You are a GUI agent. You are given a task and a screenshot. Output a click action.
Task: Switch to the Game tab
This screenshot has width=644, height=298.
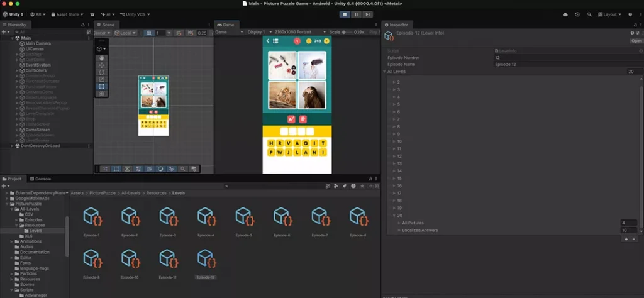(x=226, y=25)
